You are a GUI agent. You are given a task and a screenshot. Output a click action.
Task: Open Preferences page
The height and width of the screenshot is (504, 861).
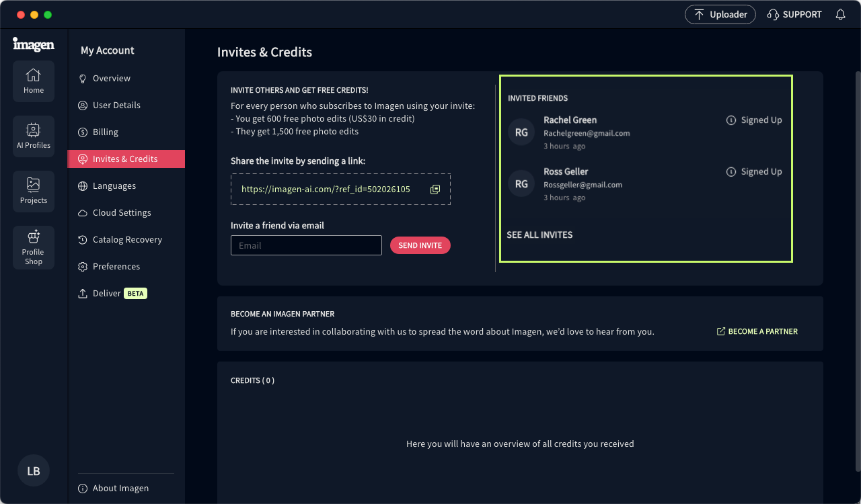[126, 267]
